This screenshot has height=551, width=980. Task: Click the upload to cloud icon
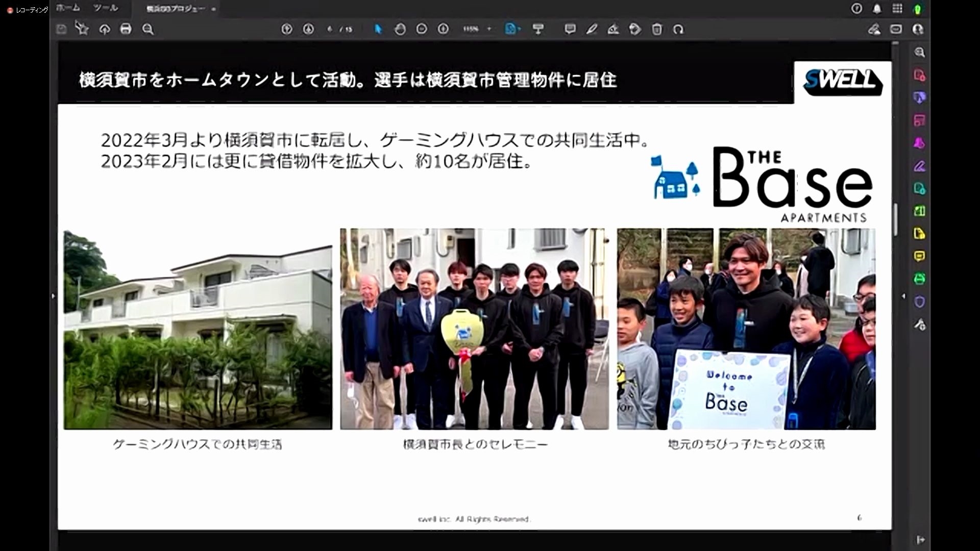point(105,29)
